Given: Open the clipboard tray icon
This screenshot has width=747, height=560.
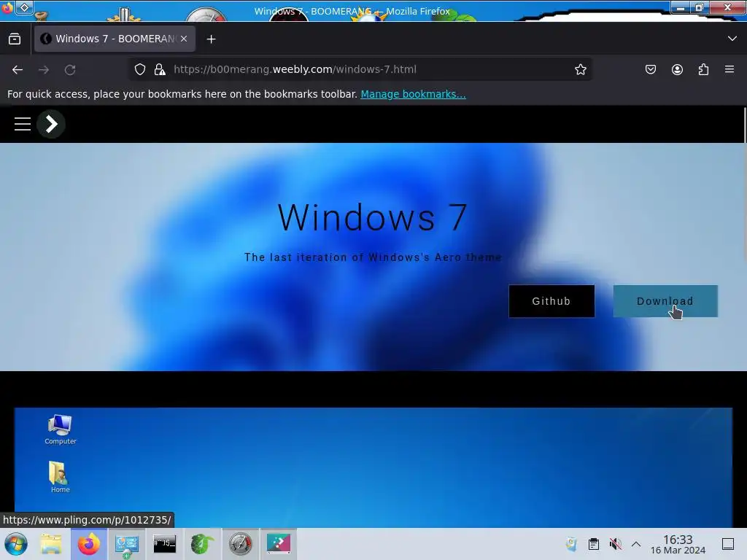Looking at the screenshot, I should pos(594,544).
